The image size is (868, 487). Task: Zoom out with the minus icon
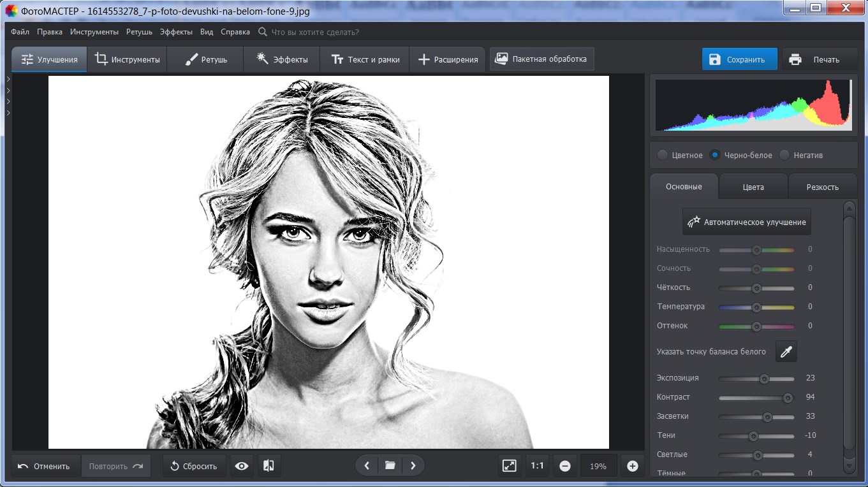click(564, 466)
